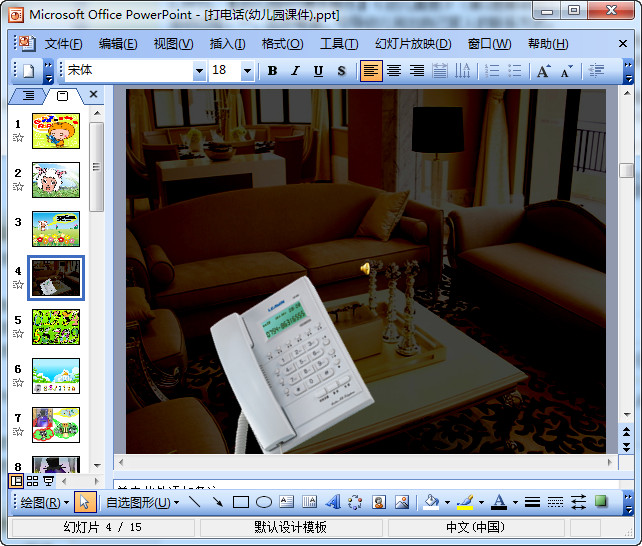This screenshot has height=546, width=642.
Task: Open the 文件(F) menu
Action: click(x=63, y=44)
